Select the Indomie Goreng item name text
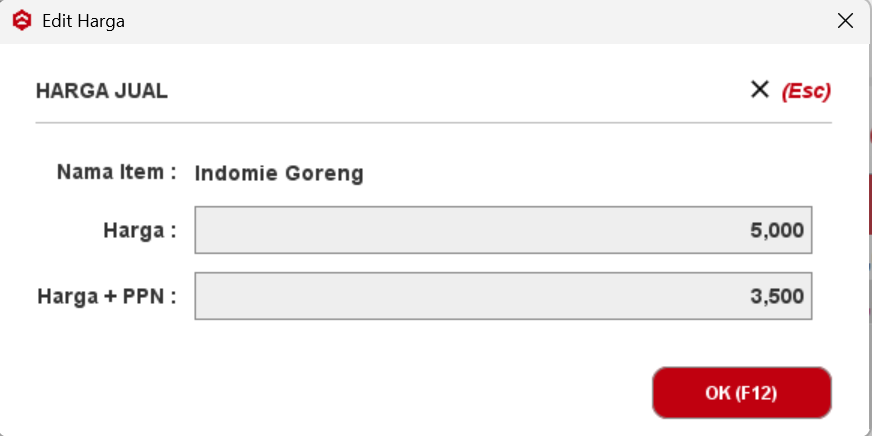 coord(279,174)
